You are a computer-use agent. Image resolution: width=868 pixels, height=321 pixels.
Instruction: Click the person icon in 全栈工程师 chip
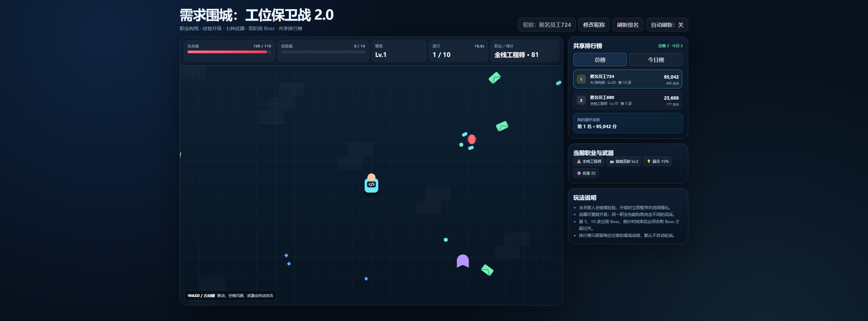click(579, 161)
